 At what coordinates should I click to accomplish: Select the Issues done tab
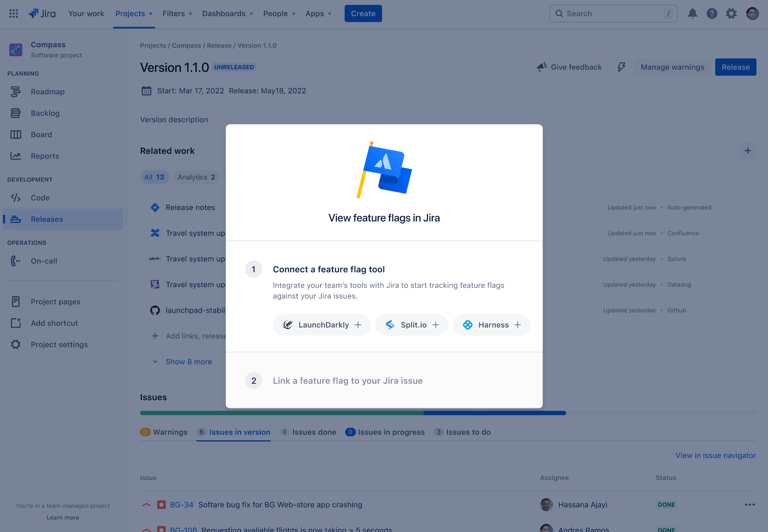309,432
